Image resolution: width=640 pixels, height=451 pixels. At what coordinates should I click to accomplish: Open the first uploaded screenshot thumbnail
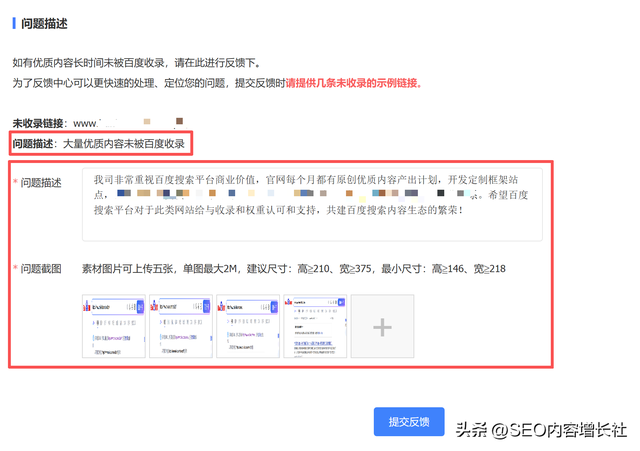(x=114, y=327)
